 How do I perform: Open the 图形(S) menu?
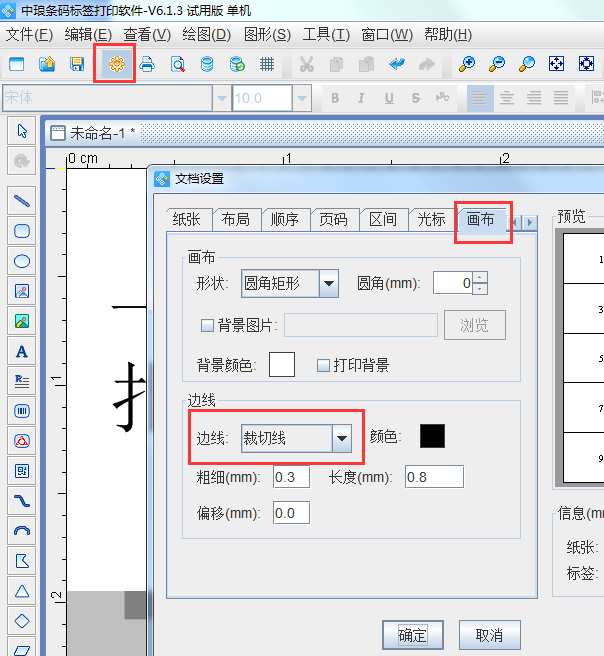pyautogui.click(x=267, y=35)
